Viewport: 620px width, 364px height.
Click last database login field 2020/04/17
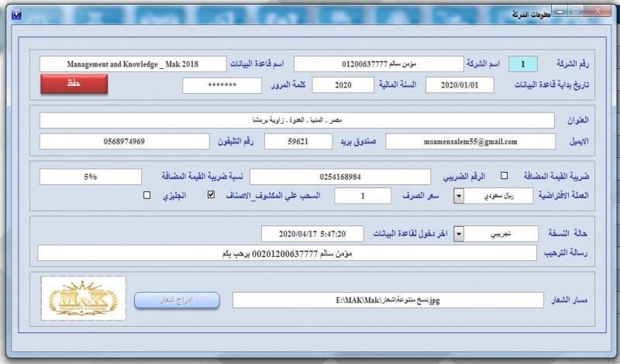(x=312, y=234)
